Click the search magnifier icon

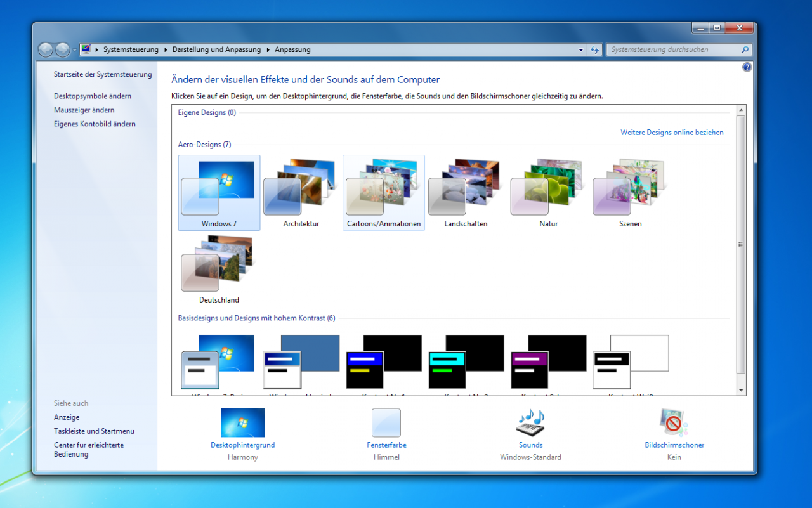click(745, 49)
